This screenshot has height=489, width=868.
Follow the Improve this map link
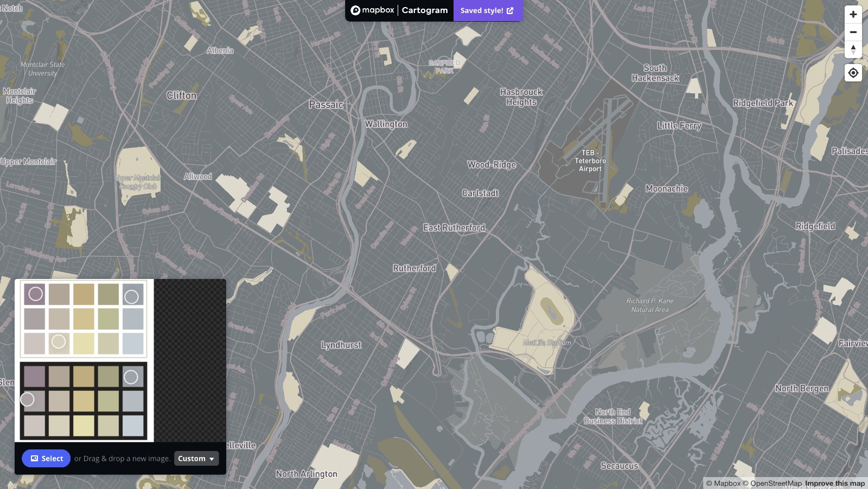(835, 483)
